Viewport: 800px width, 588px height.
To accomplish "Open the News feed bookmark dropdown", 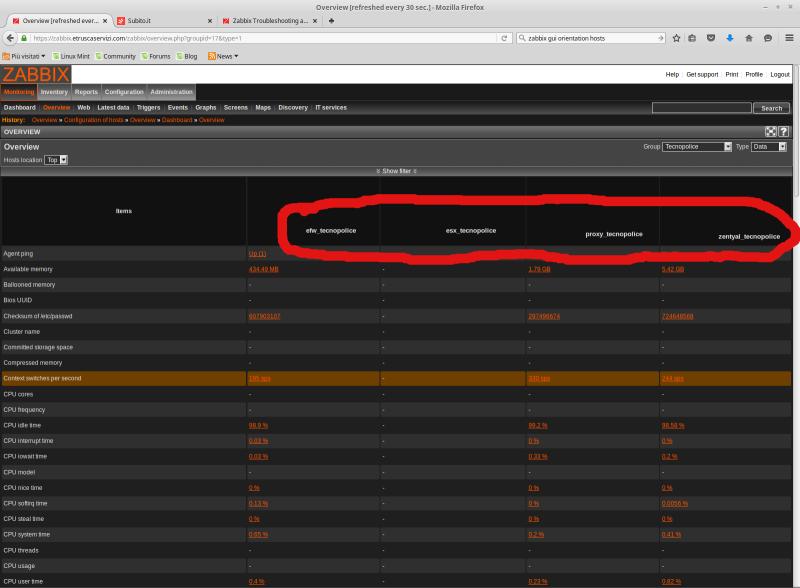I will point(223,56).
